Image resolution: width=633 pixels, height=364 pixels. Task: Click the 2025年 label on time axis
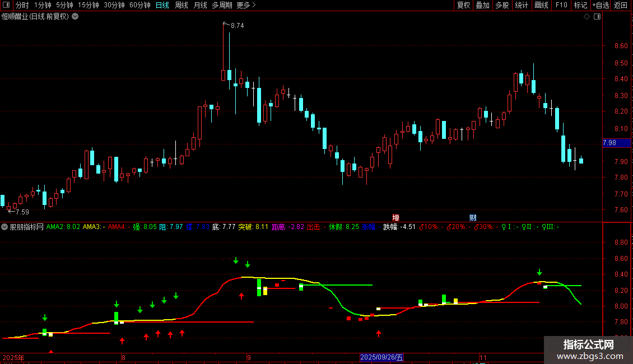point(13,357)
